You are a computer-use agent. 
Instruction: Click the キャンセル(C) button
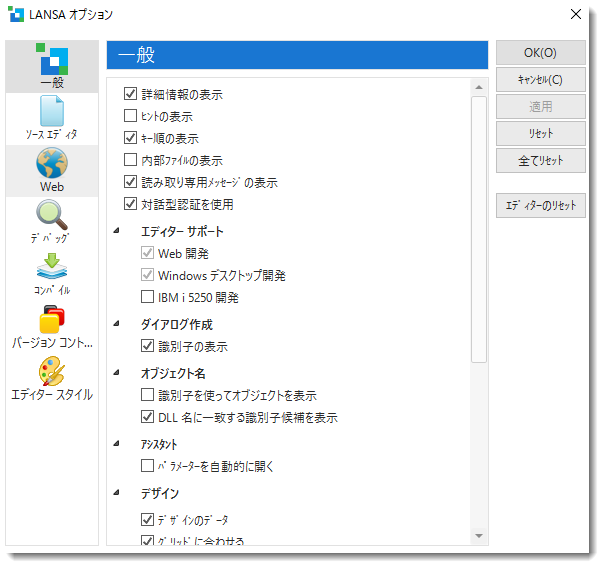coord(540,80)
